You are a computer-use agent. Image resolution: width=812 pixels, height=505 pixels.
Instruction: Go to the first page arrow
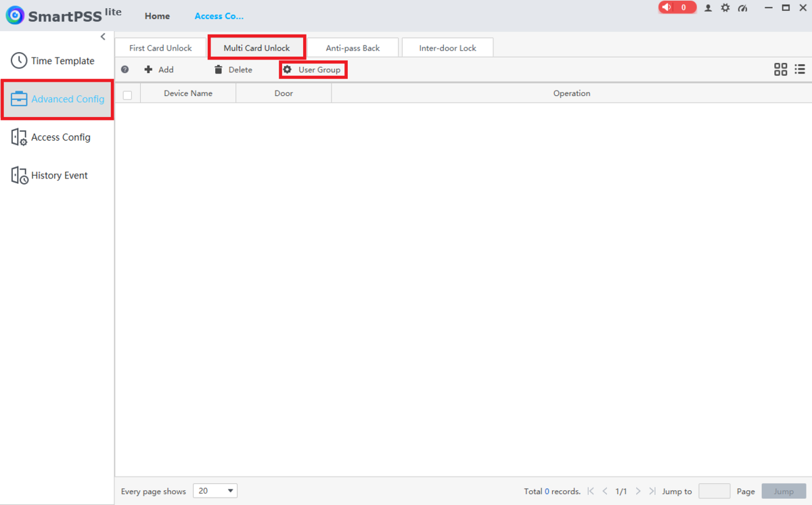[591, 491]
